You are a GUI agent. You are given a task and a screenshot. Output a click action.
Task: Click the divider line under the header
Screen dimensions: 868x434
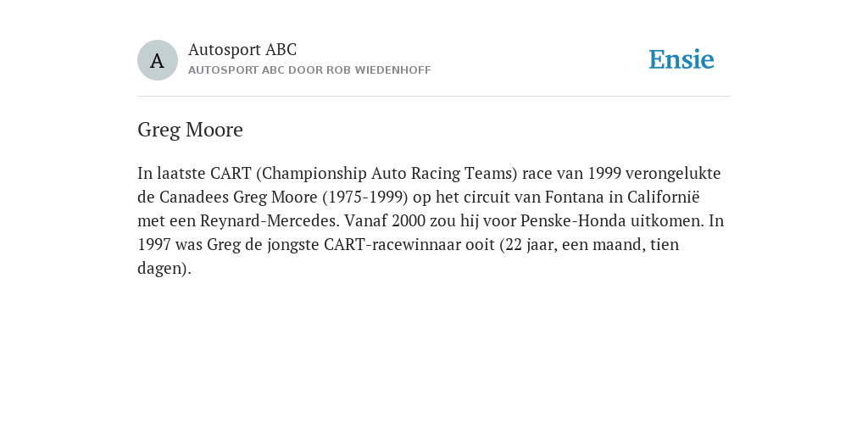tap(434, 97)
